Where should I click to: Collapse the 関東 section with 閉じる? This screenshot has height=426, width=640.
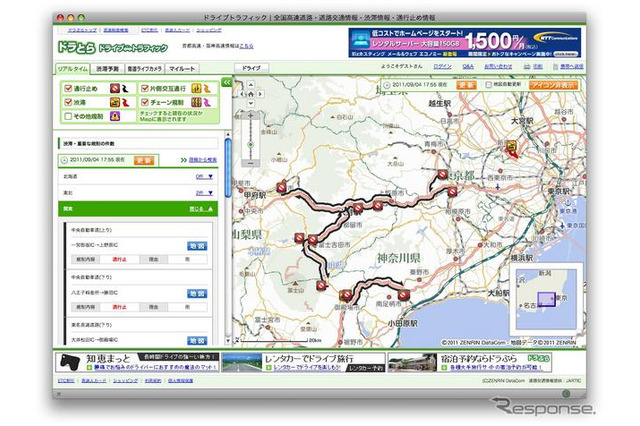pos(199,209)
